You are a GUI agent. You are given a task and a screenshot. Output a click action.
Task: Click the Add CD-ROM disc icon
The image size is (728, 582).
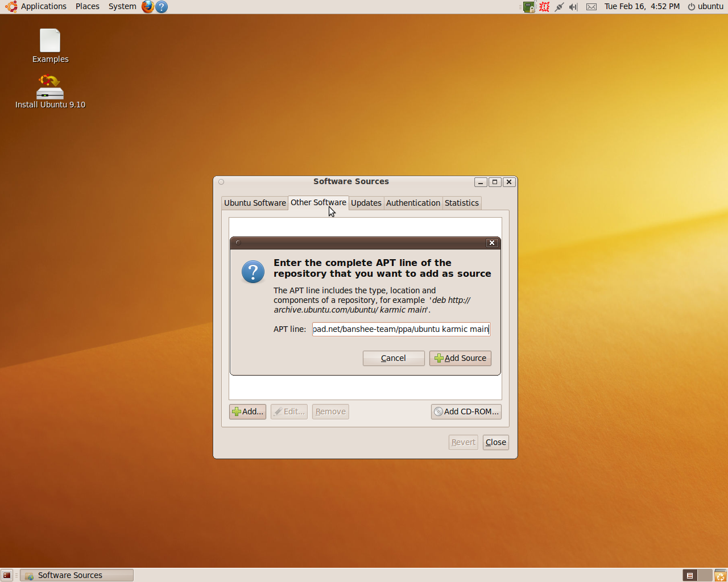click(x=437, y=411)
